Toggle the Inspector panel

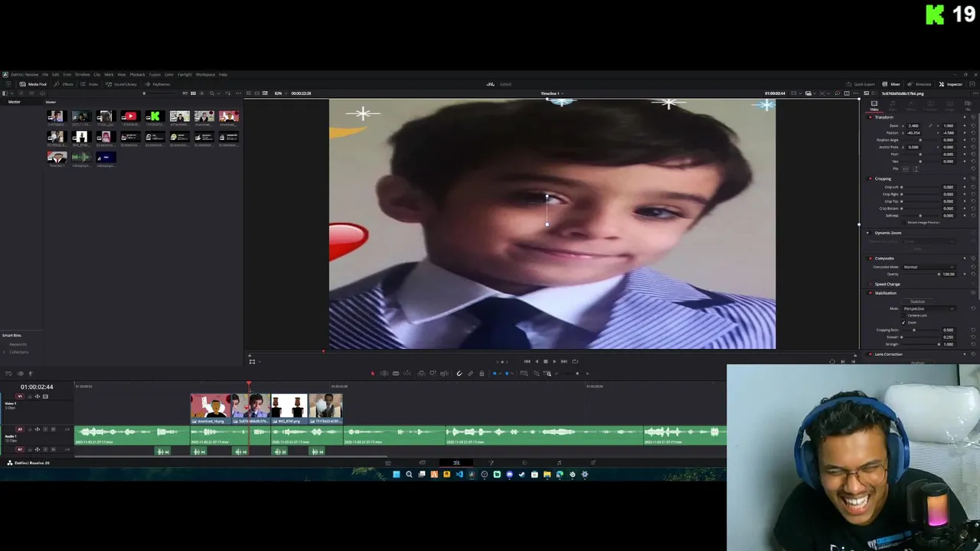coord(951,84)
